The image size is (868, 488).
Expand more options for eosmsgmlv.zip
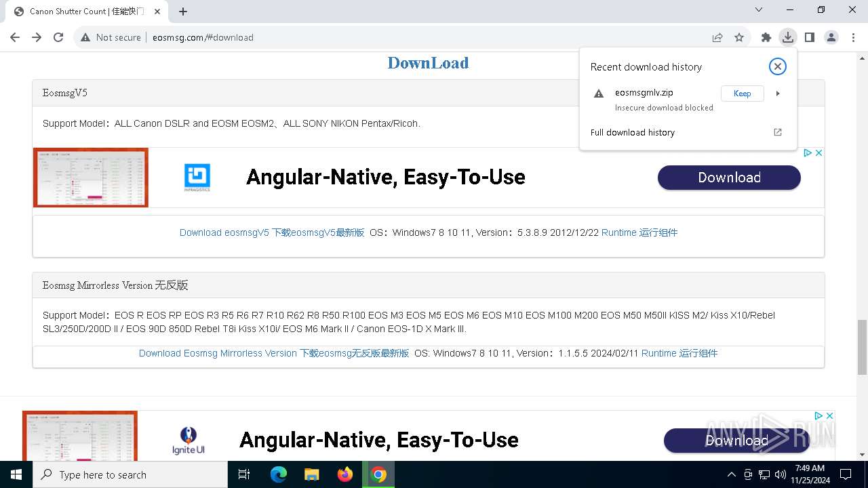pyautogui.click(x=778, y=94)
